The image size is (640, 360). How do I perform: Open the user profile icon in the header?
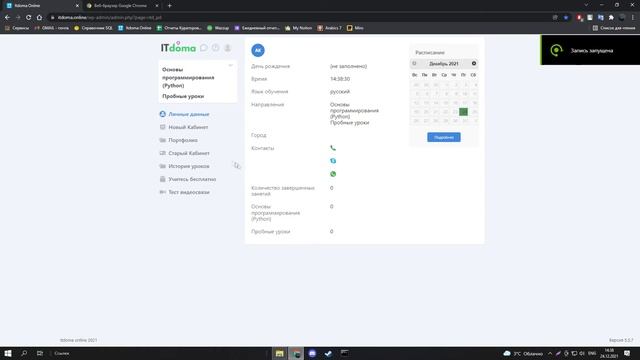click(228, 48)
